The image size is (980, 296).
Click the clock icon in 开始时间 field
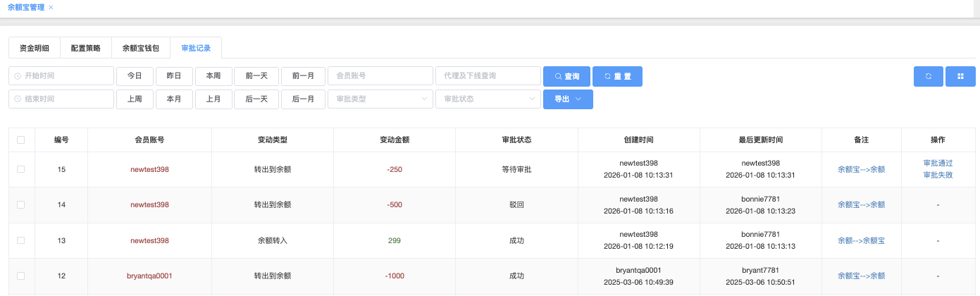pos(18,76)
